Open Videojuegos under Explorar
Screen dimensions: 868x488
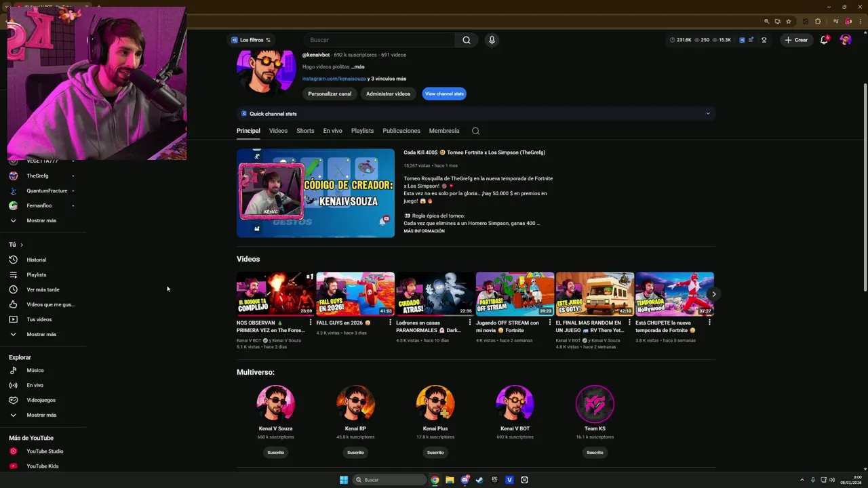[41, 400]
